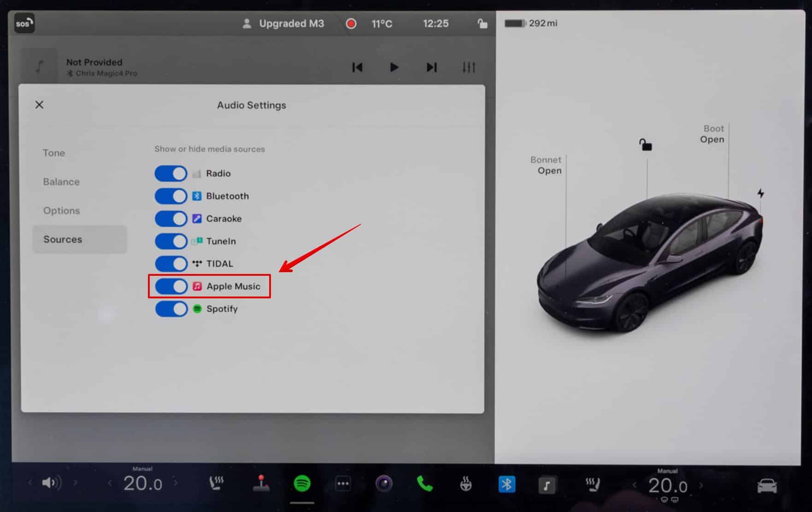This screenshot has height=512, width=812.
Task: Open Bluetooth app in bottom dock
Action: click(506, 484)
